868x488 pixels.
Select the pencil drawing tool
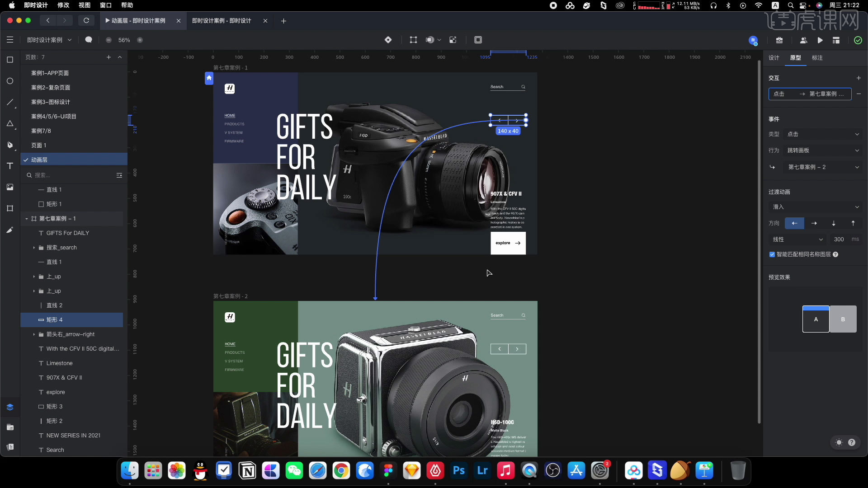tap(10, 230)
